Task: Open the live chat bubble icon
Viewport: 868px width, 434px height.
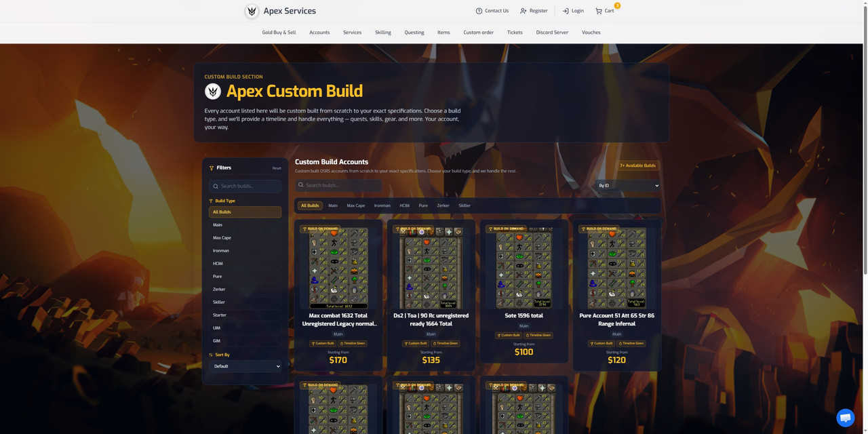Action: point(845,418)
